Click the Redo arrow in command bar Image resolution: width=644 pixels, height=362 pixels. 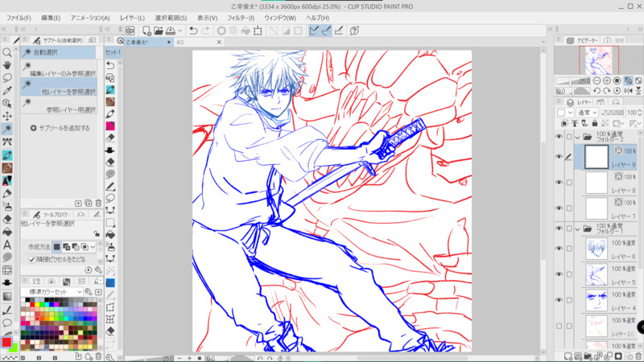click(x=205, y=31)
